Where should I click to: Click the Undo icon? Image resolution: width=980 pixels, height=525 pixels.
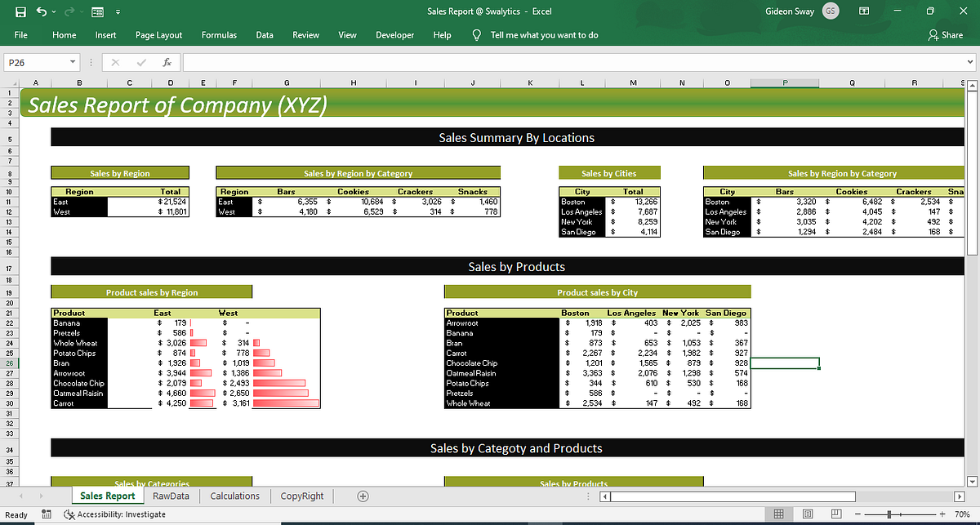coord(40,11)
